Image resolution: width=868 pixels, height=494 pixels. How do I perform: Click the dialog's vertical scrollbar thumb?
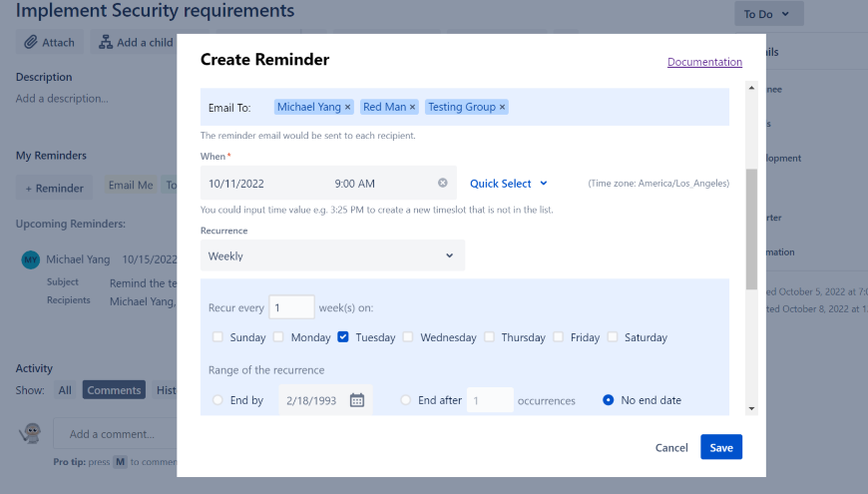coord(751,230)
